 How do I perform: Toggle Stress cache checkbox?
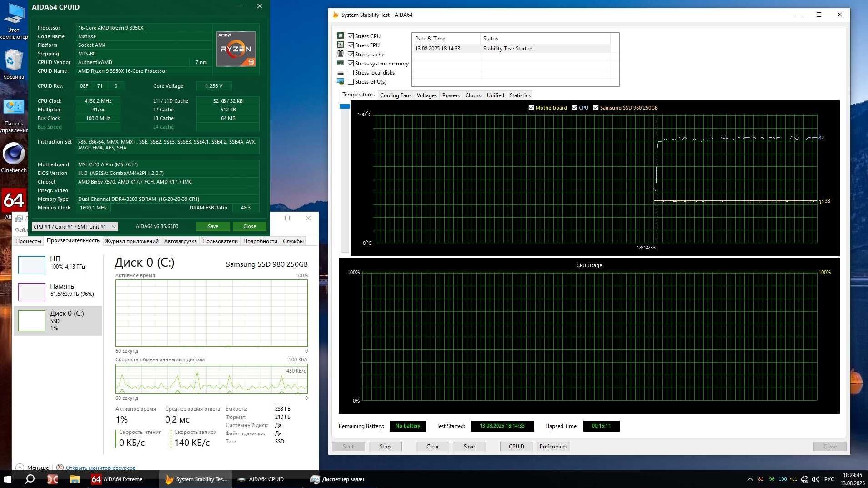click(x=351, y=54)
